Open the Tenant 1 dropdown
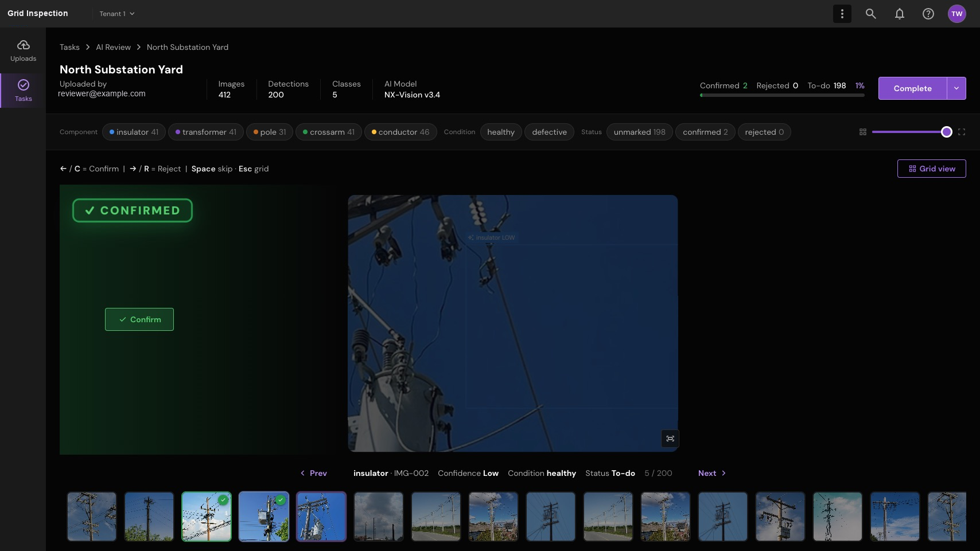 click(x=117, y=14)
